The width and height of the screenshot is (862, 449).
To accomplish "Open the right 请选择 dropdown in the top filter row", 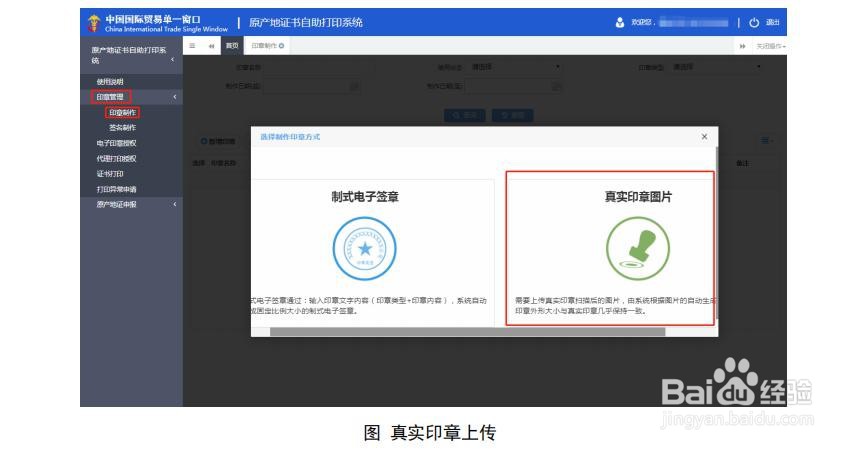I will click(717, 66).
